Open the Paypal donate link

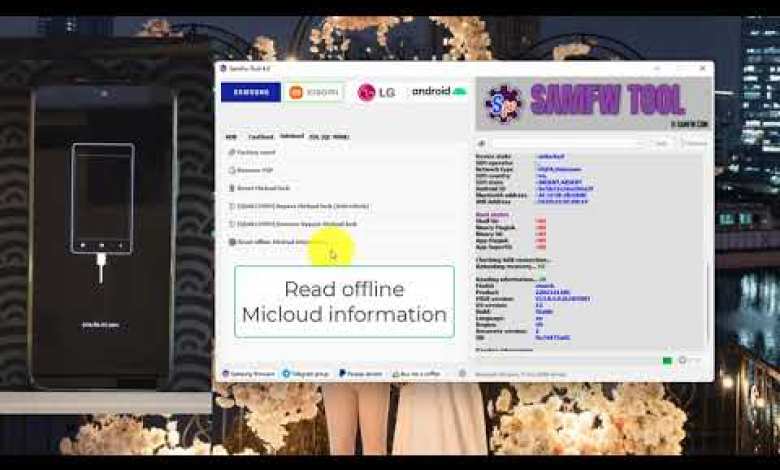click(365, 374)
